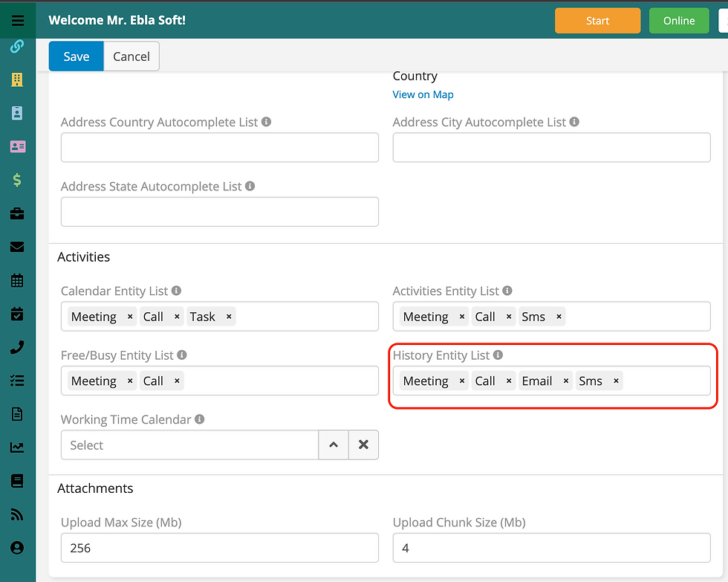
Task: Expand the Working Time Calendar selector
Action: (x=334, y=445)
